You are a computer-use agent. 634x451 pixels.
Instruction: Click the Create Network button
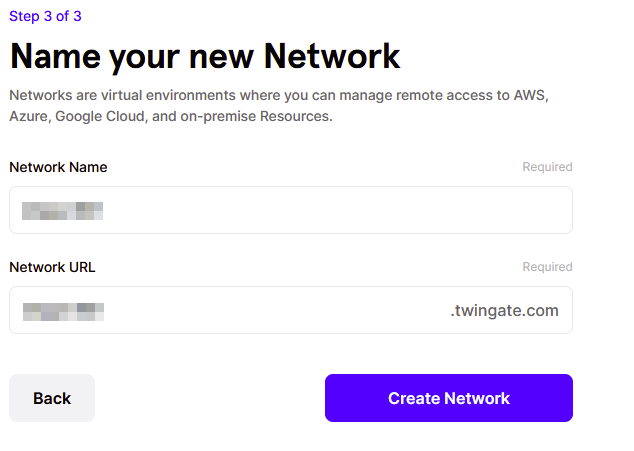tap(449, 398)
